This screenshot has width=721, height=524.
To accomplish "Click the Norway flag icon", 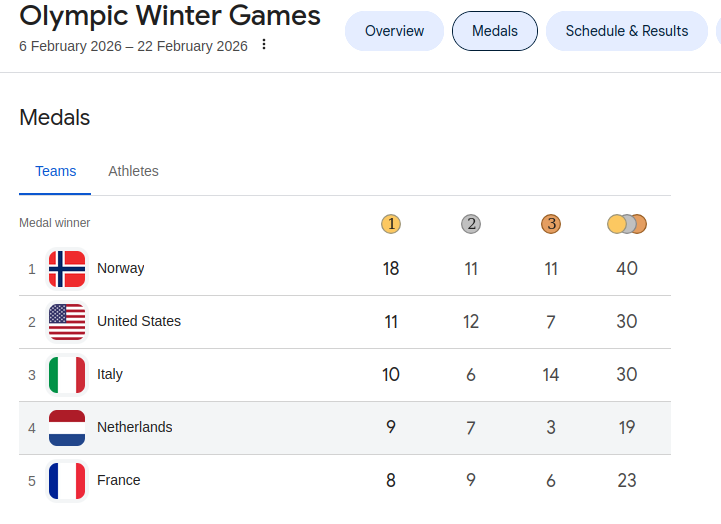I will 67,269.
